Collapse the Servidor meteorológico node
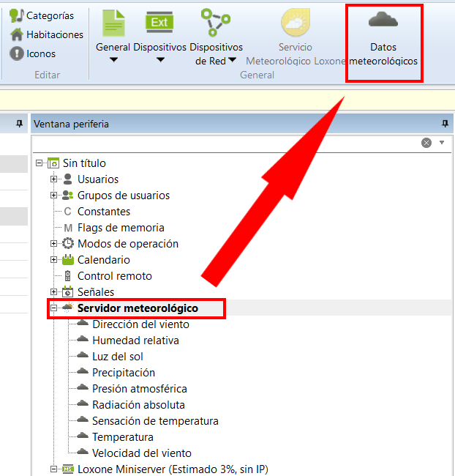 click(x=53, y=308)
